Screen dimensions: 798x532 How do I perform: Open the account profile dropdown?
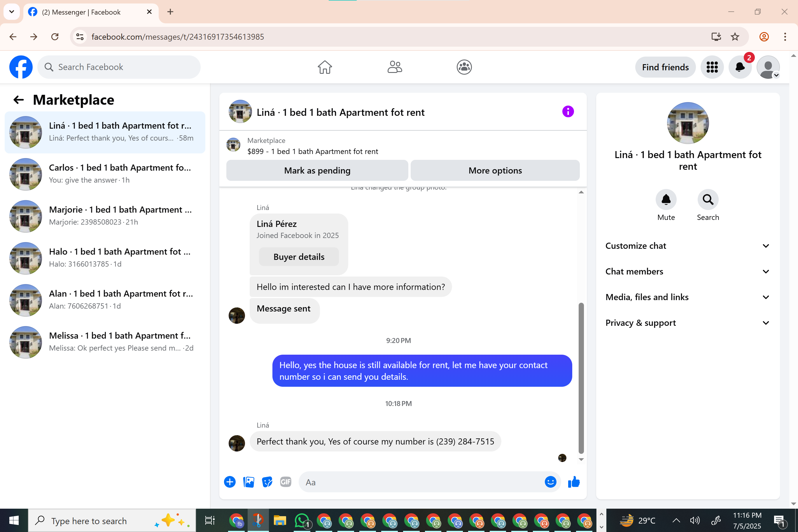[768, 67]
